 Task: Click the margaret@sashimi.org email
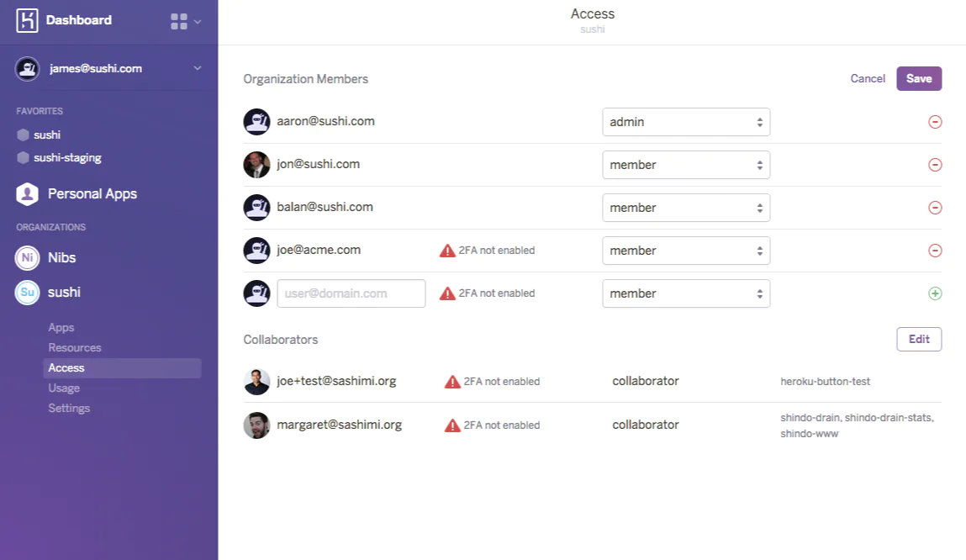pyautogui.click(x=339, y=425)
